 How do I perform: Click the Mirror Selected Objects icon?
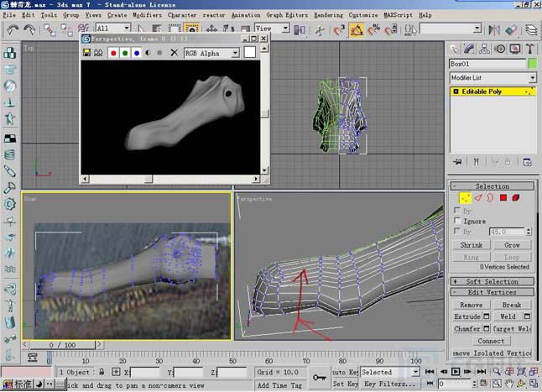[494, 30]
